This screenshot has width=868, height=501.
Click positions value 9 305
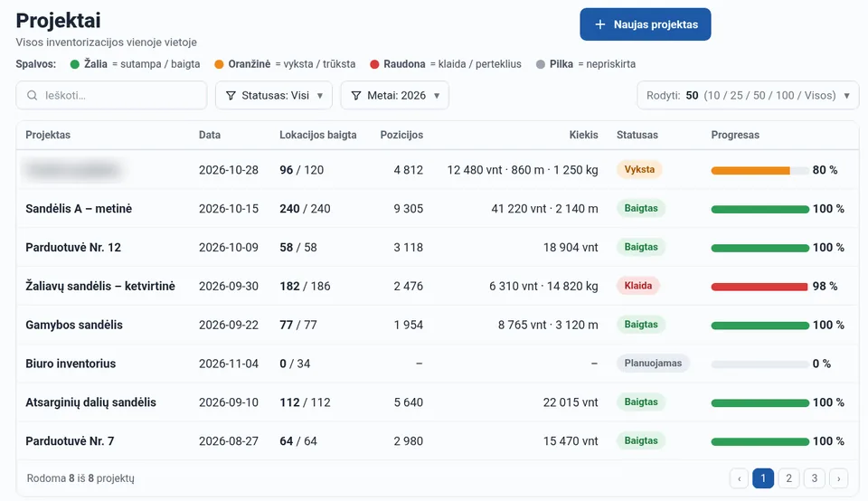[x=409, y=209]
